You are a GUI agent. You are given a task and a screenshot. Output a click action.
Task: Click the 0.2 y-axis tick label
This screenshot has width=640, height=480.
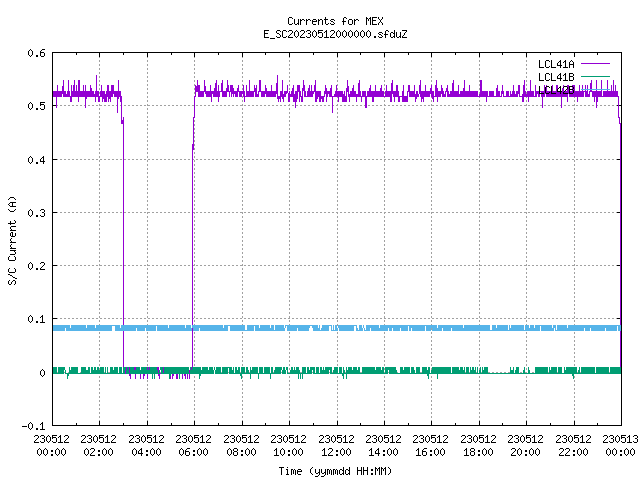(x=36, y=266)
